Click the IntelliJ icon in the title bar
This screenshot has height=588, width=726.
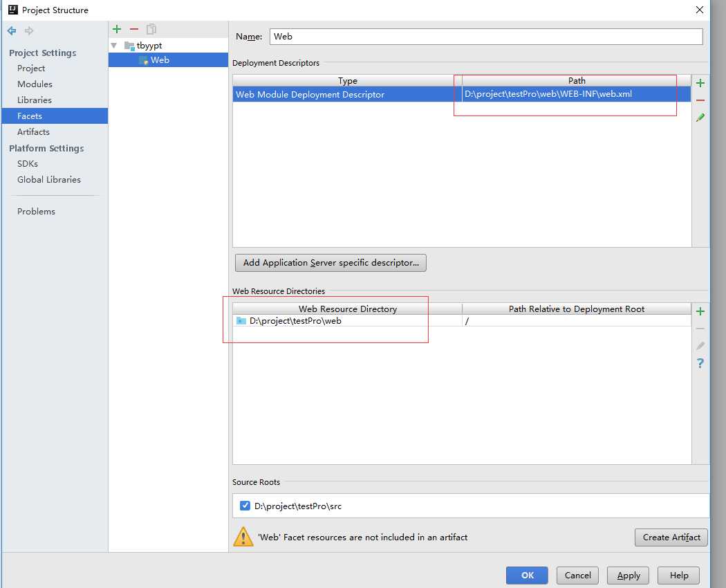[x=13, y=10]
